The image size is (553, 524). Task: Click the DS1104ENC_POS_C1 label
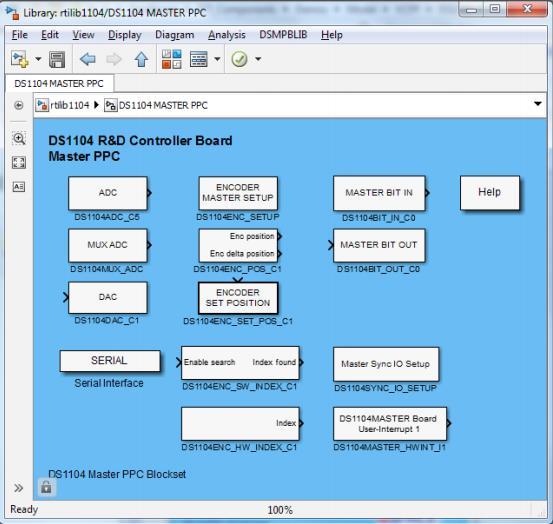(x=237, y=269)
